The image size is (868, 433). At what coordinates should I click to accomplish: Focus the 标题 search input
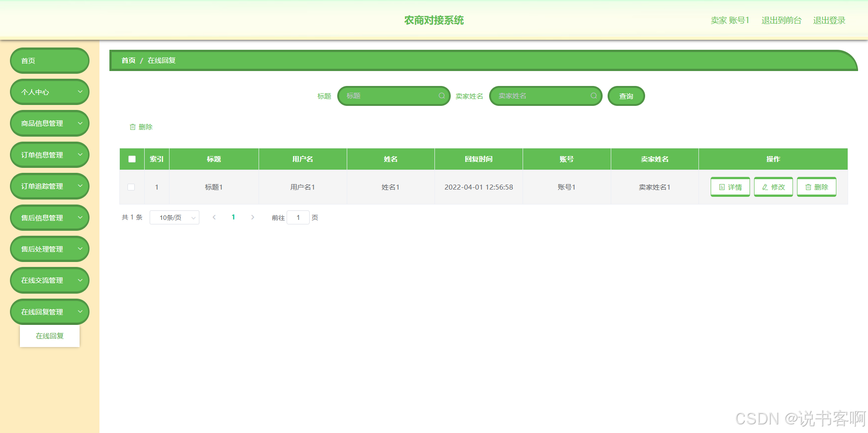394,96
